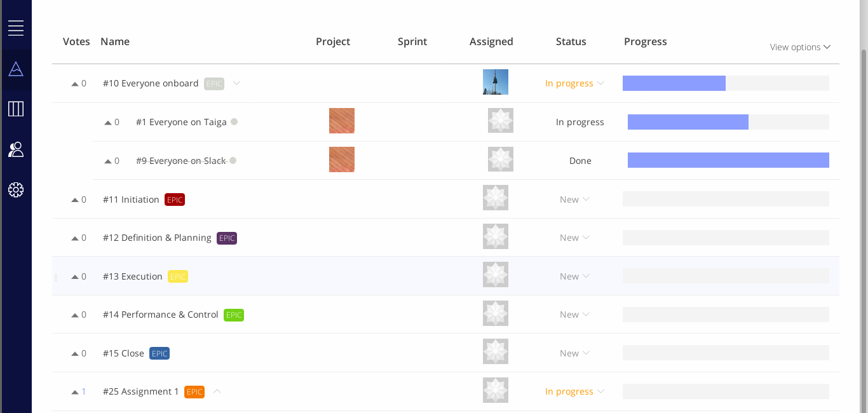The height and width of the screenshot is (413, 868).
Task: Upvote epic #10 Everyone onboard
Action: tap(75, 84)
